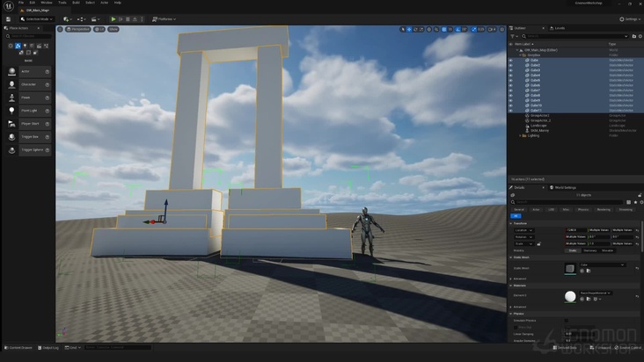This screenshot has height=362, width=644.
Task: Choose the Scale tool in viewport toolbar
Action: (x=421, y=29)
